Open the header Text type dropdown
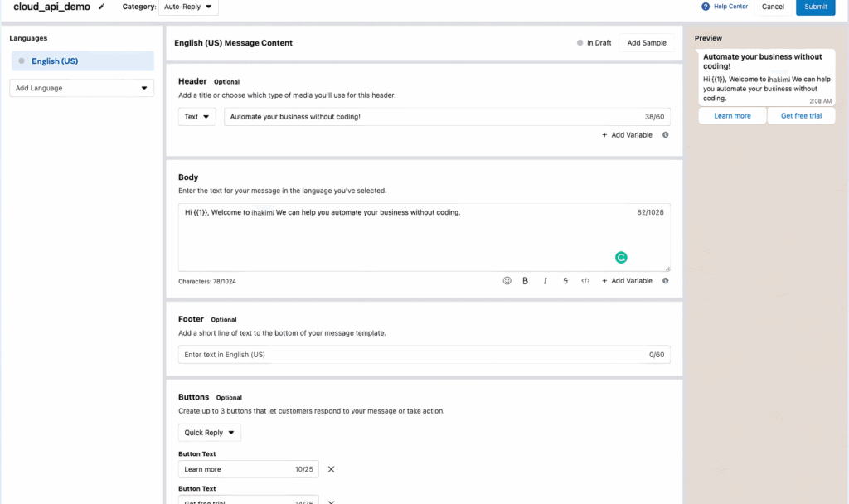 click(x=196, y=117)
